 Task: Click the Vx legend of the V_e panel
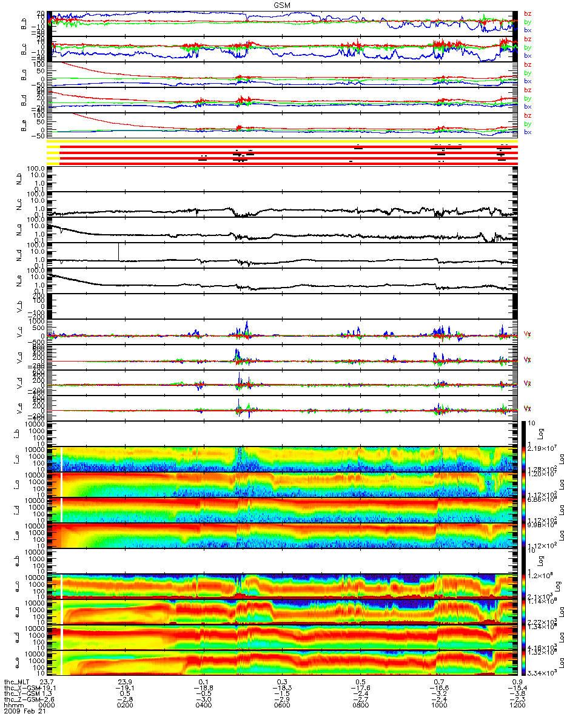pyautogui.click(x=528, y=408)
